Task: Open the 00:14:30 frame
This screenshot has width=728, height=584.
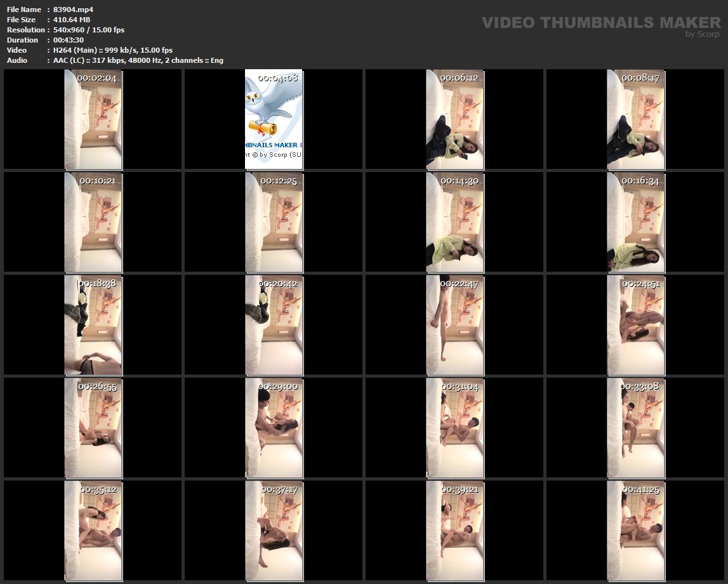Action: 454,222
